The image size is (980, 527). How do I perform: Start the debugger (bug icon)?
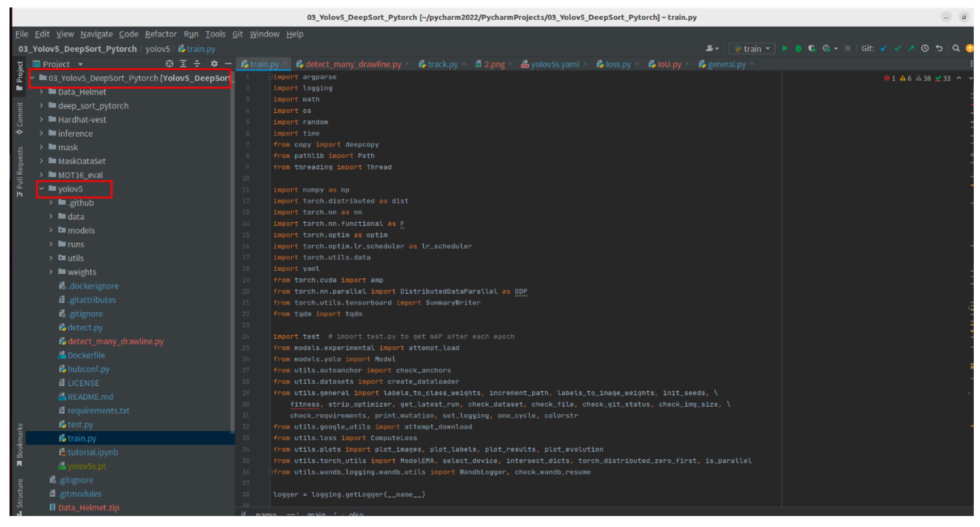click(x=798, y=48)
